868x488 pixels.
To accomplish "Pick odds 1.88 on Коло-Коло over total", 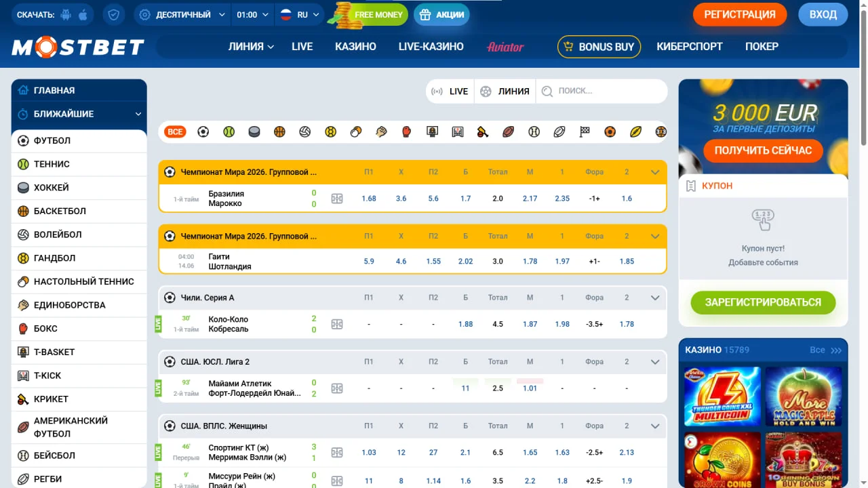I will point(466,324).
